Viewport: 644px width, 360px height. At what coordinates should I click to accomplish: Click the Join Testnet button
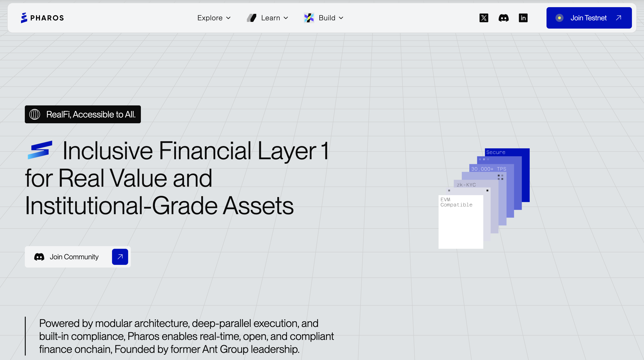click(x=589, y=18)
